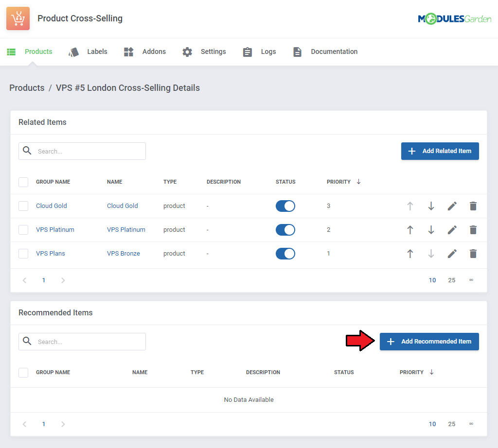Image resolution: width=498 pixels, height=448 pixels.
Task: Sort Recommended Items by Priority arrow
Action: tap(432, 372)
